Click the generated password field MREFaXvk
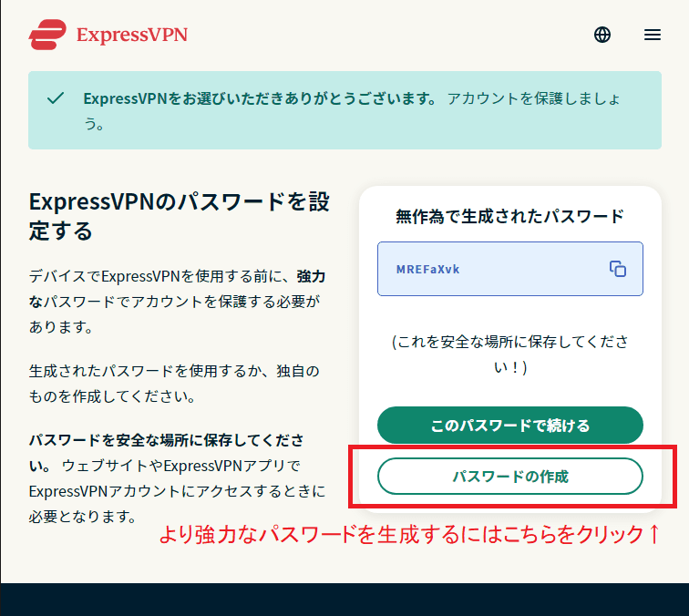 [x=509, y=269]
